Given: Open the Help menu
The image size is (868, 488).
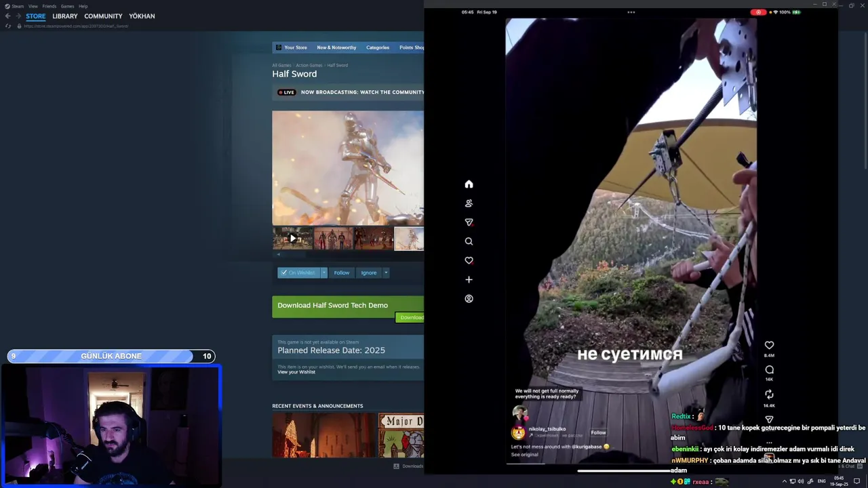Looking at the screenshot, I should point(83,6).
